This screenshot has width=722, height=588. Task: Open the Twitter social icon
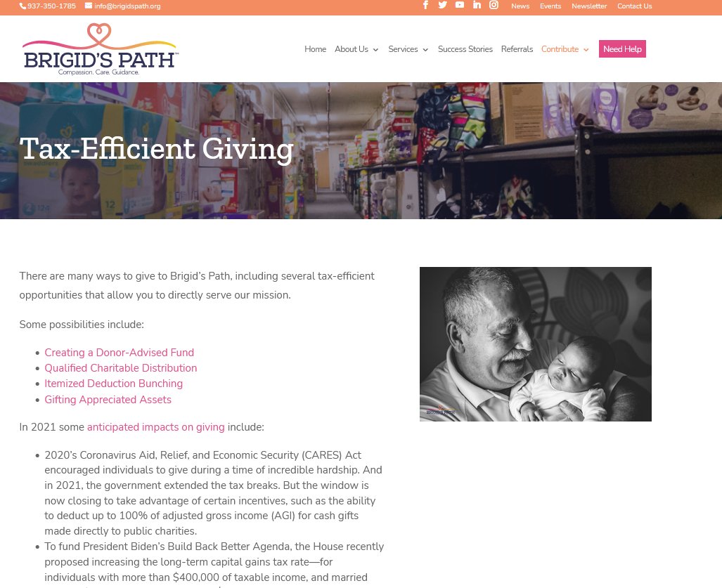point(442,5)
